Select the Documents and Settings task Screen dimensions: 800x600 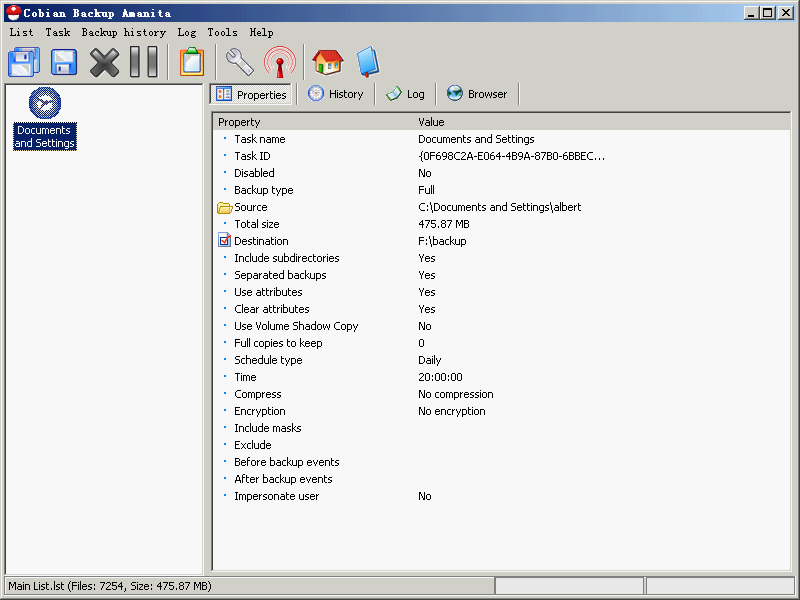(x=45, y=119)
